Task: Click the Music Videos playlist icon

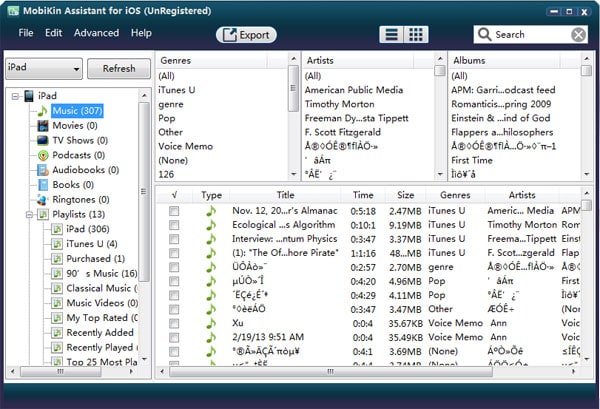Action: coord(57,303)
